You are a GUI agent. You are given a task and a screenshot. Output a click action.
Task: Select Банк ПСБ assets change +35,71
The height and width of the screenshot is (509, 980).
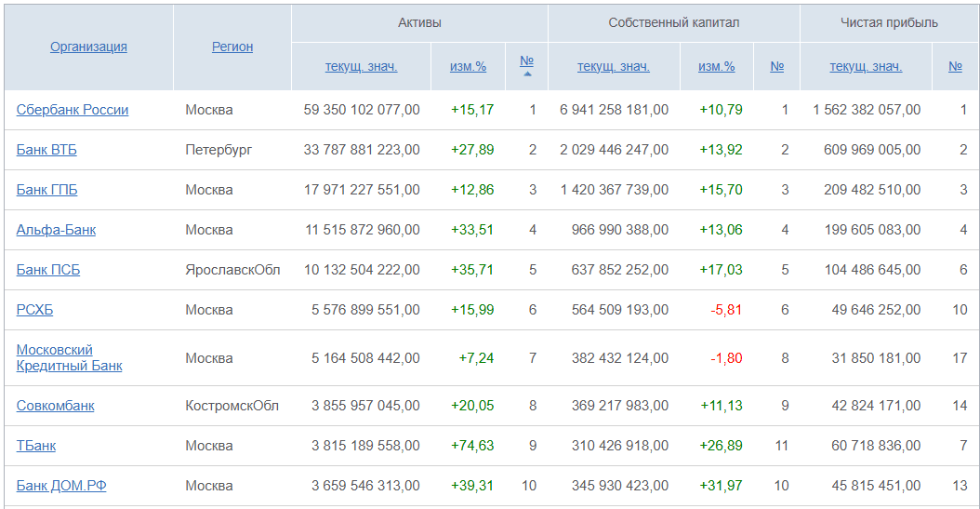[472, 270]
